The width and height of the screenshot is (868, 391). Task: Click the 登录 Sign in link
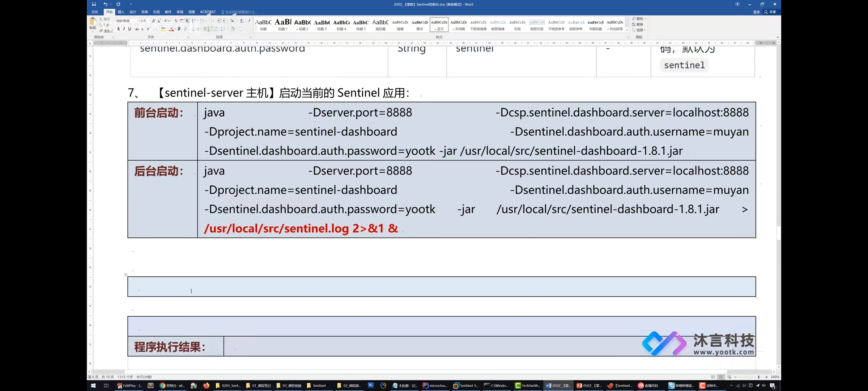coord(757,12)
